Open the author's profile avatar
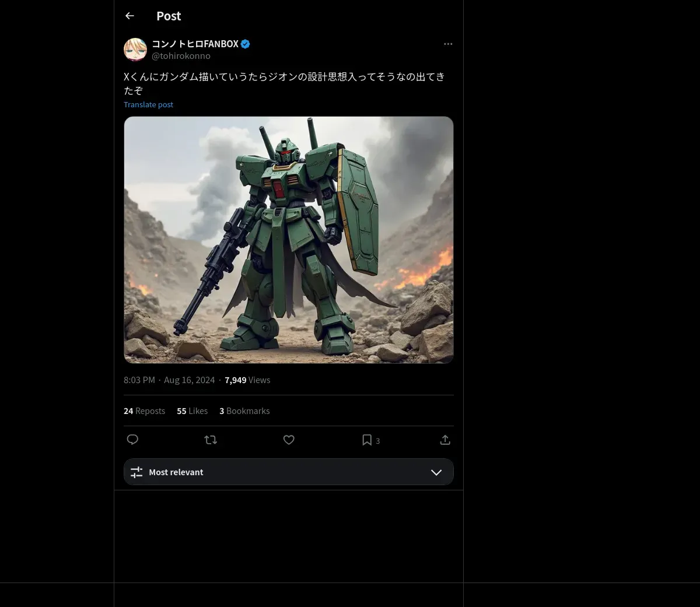This screenshot has width=700, height=607. [135, 50]
